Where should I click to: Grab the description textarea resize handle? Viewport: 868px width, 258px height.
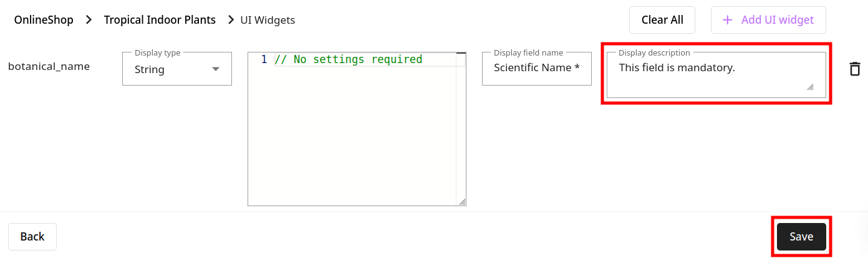(810, 87)
